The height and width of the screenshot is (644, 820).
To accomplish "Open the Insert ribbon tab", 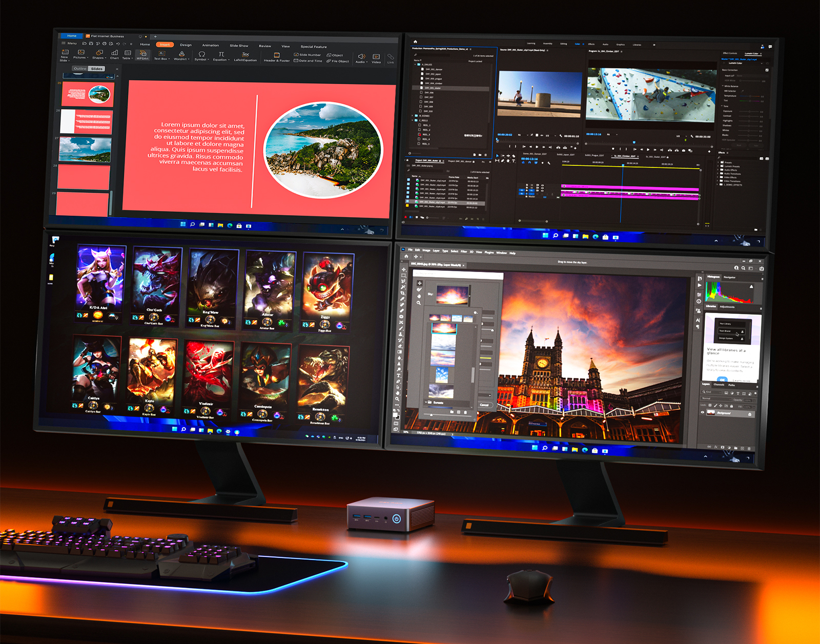I will click(165, 45).
